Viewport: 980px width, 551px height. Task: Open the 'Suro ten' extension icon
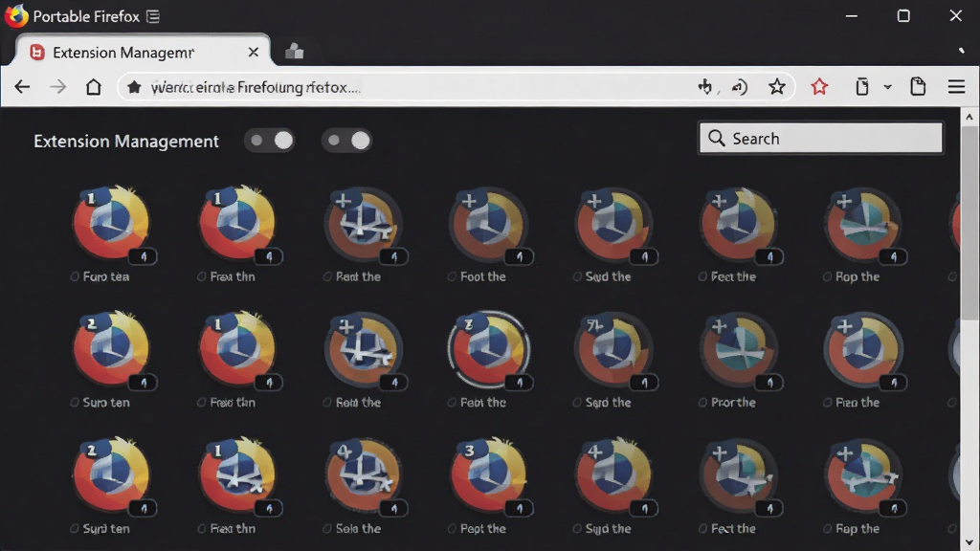click(111, 349)
